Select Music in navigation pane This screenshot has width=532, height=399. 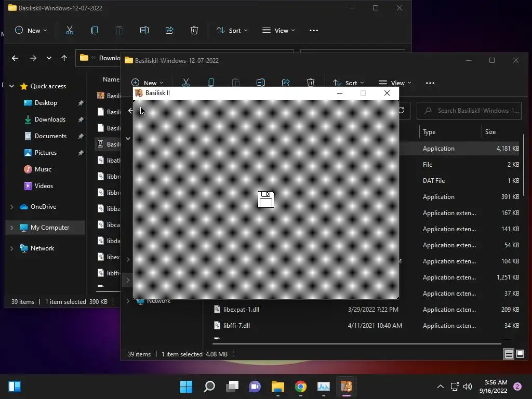pos(43,169)
